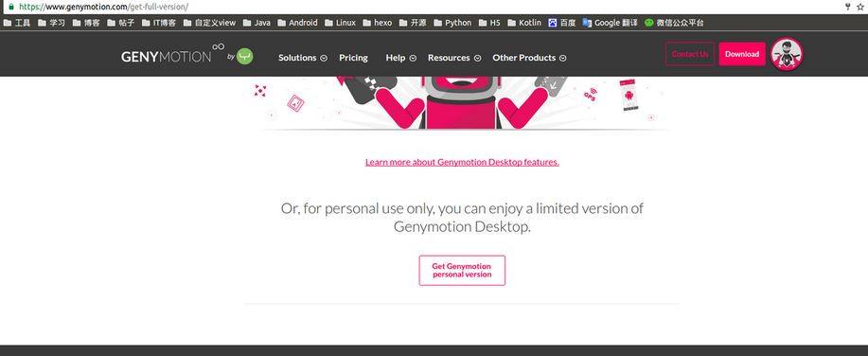Open the Java bookmark folder
Screen dimensions: 868x356
[x=257, y=23]
